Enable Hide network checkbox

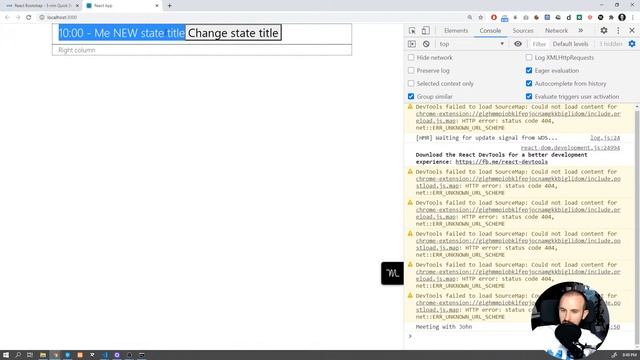411,58
